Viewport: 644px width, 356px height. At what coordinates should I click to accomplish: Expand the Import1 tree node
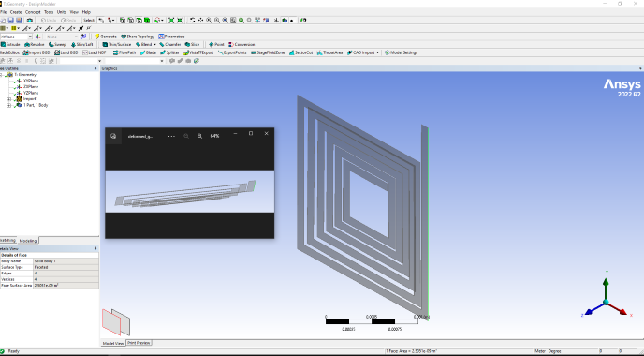9,99
